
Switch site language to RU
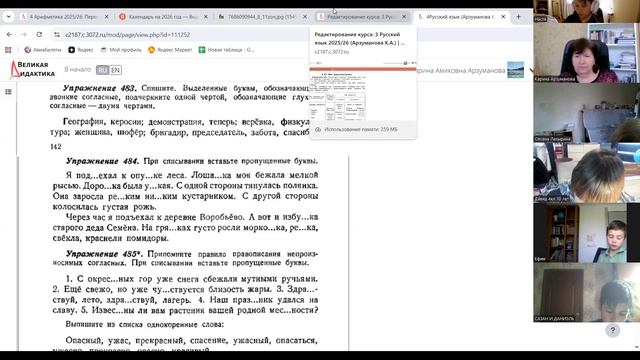[102, 70]
